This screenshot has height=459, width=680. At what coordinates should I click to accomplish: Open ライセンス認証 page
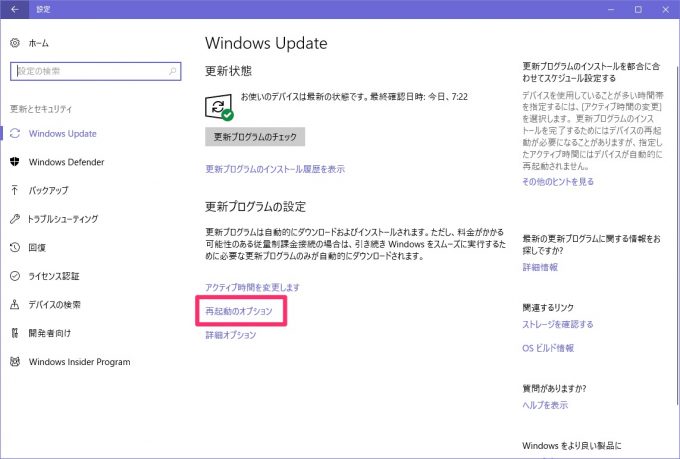tap(54, 276)
